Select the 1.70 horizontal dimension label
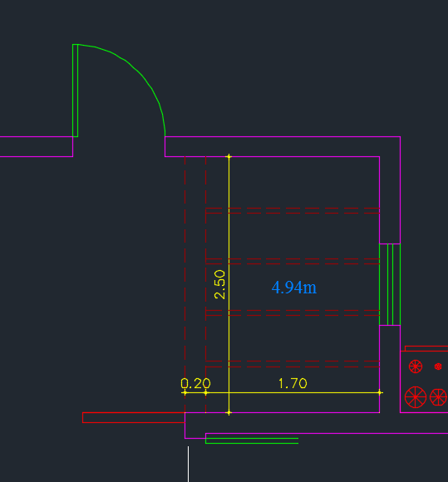 [x=293, y=383]
